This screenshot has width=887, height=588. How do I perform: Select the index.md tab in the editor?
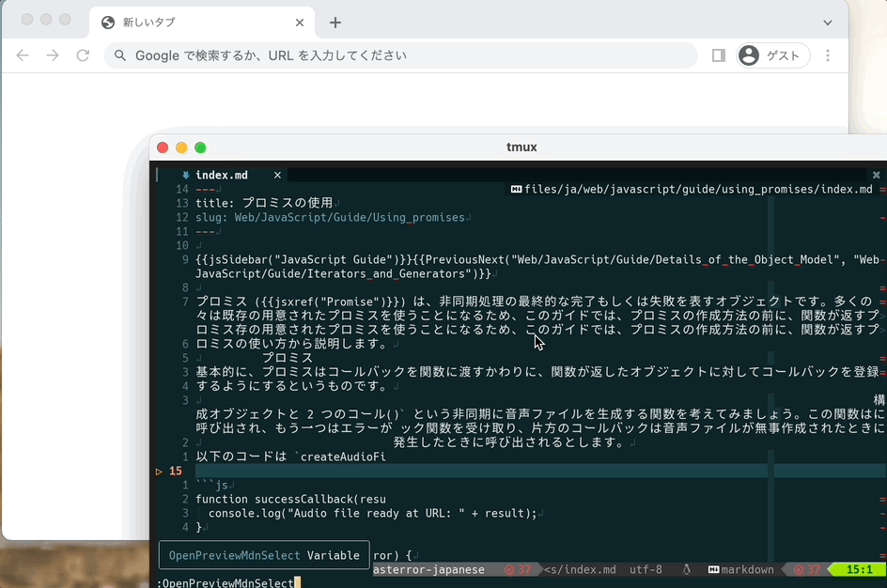(222, 176)
